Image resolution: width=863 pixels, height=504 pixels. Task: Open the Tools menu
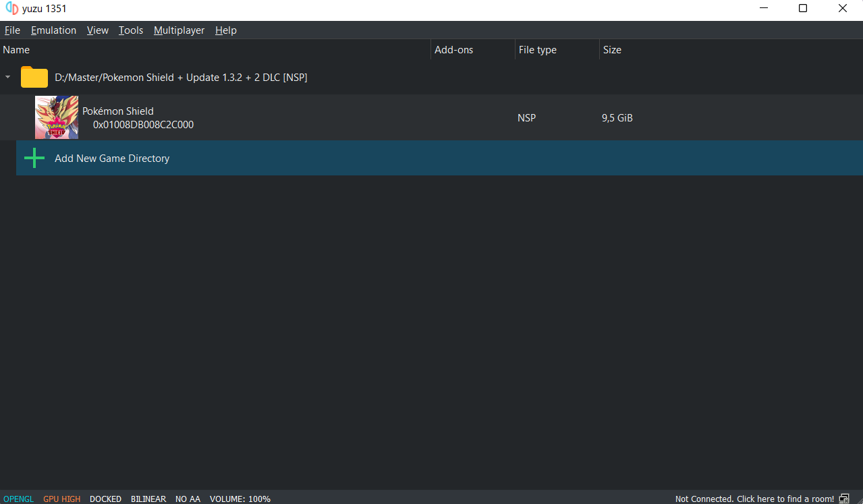coord(130,30)
